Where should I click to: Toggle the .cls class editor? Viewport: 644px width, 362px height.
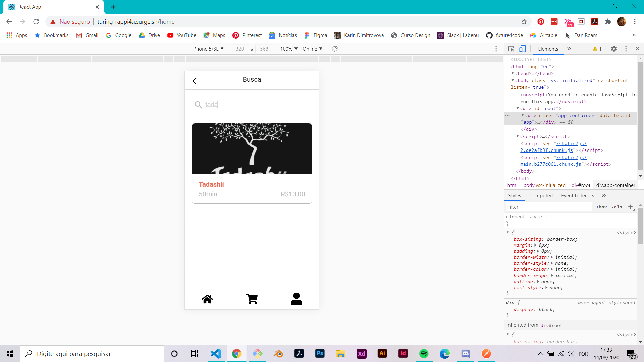[617, 207]
